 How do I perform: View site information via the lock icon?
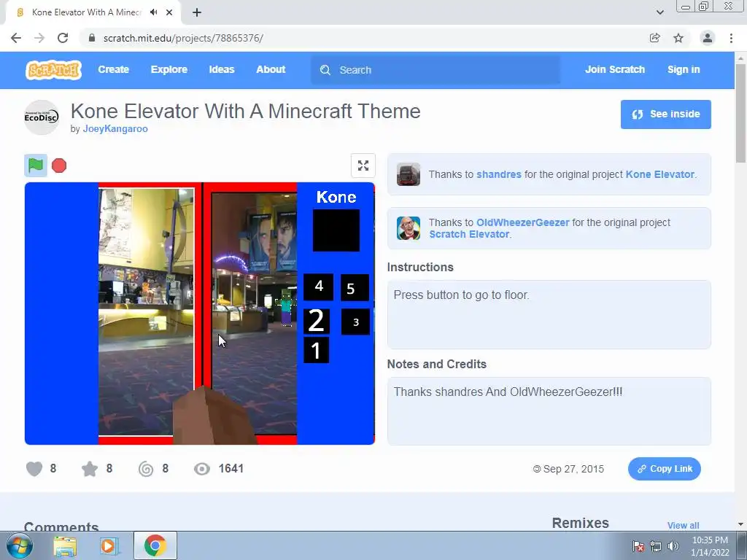(92, 38)
